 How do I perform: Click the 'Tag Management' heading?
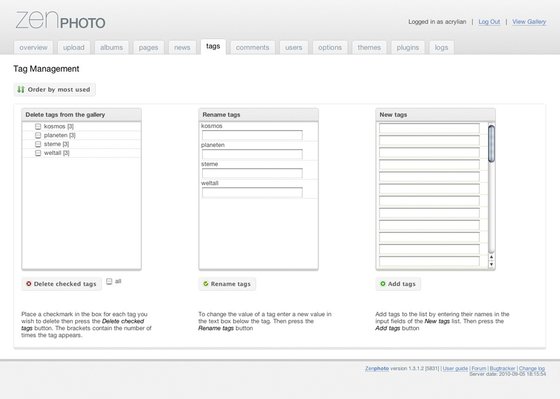(x=46, y=69)
